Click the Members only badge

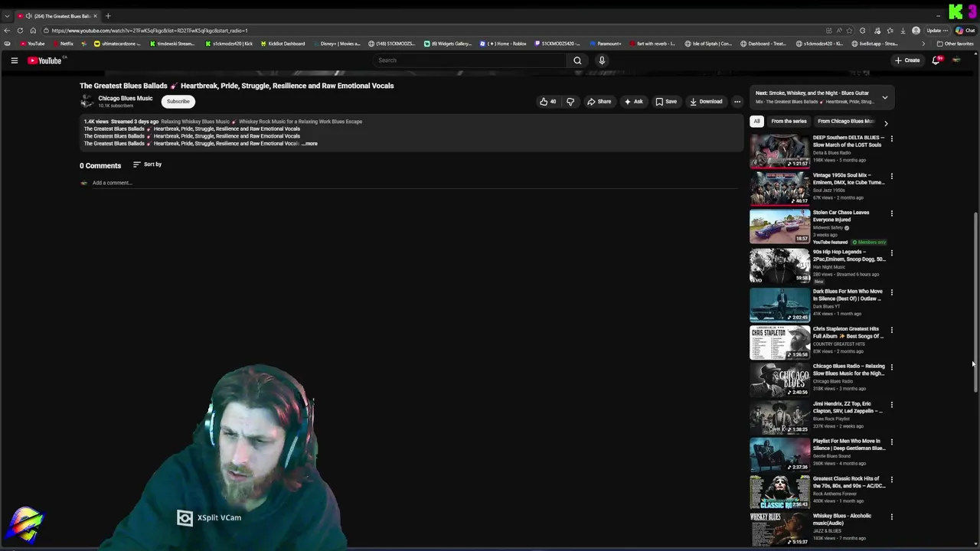(869, 243)
